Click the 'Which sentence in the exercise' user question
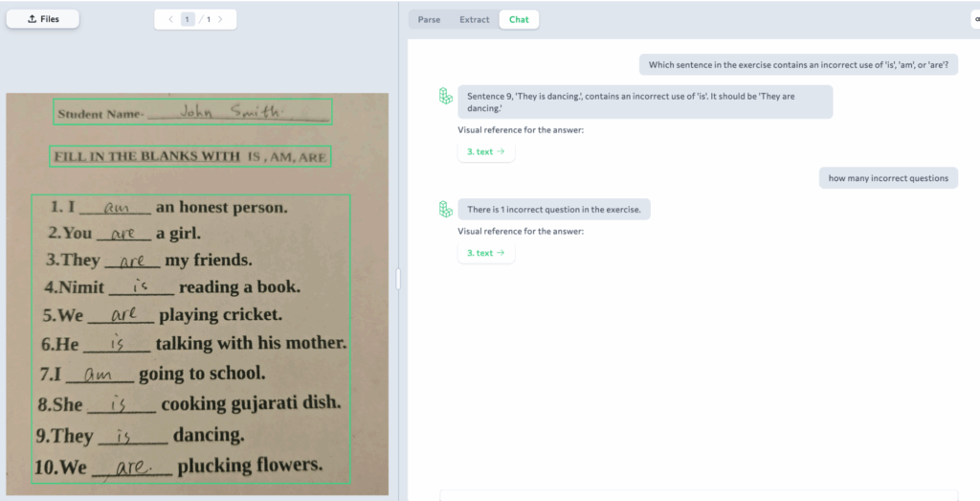980x501 pixels. (798, 65)
